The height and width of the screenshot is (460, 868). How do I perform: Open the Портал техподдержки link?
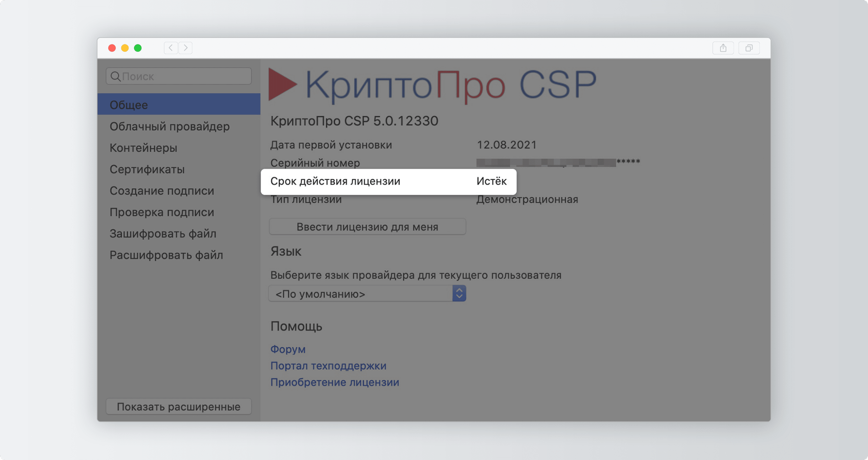pyautogui.click(x=328, y=366)
